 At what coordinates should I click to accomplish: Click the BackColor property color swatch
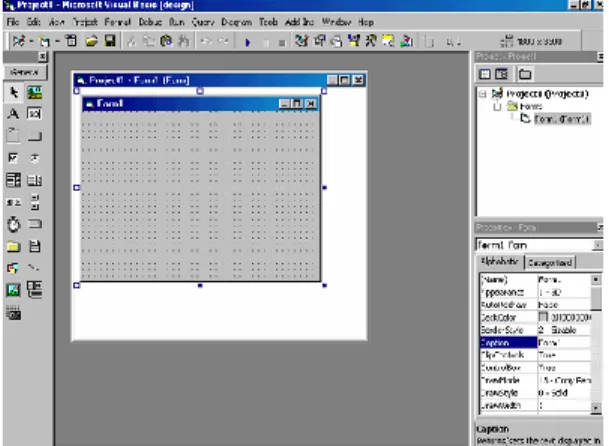(x=543, y=317)
